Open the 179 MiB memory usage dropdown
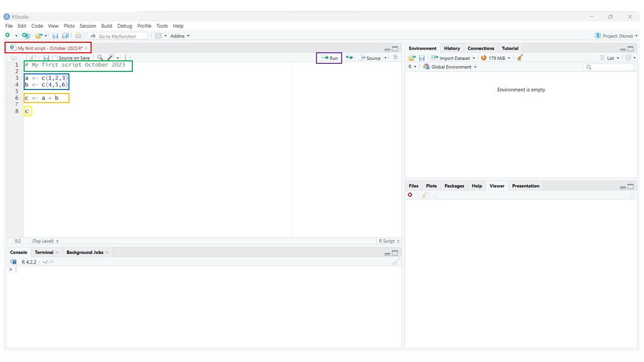 [496, 58]
